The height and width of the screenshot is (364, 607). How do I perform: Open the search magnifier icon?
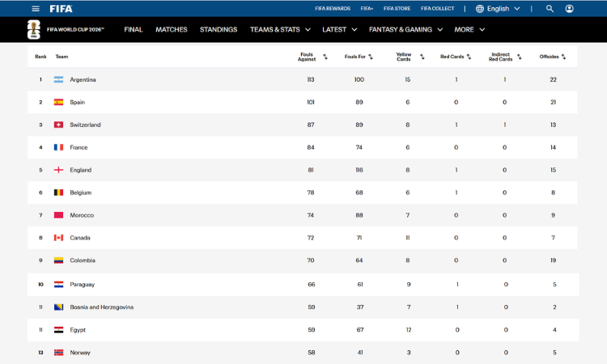click(550, 9)
